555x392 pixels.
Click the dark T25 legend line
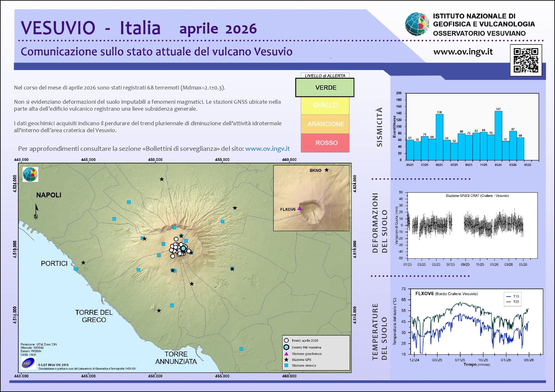click(x=509, y=302)
